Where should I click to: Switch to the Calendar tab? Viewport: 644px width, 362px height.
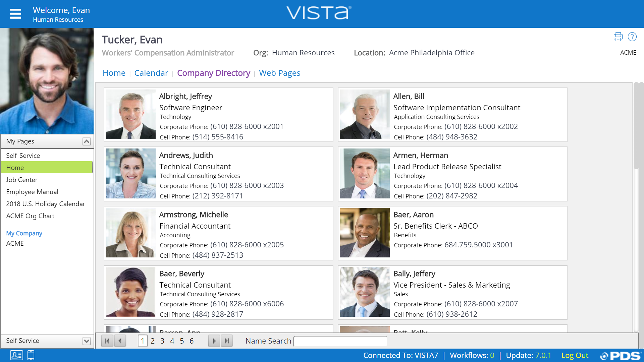[151, 73]
